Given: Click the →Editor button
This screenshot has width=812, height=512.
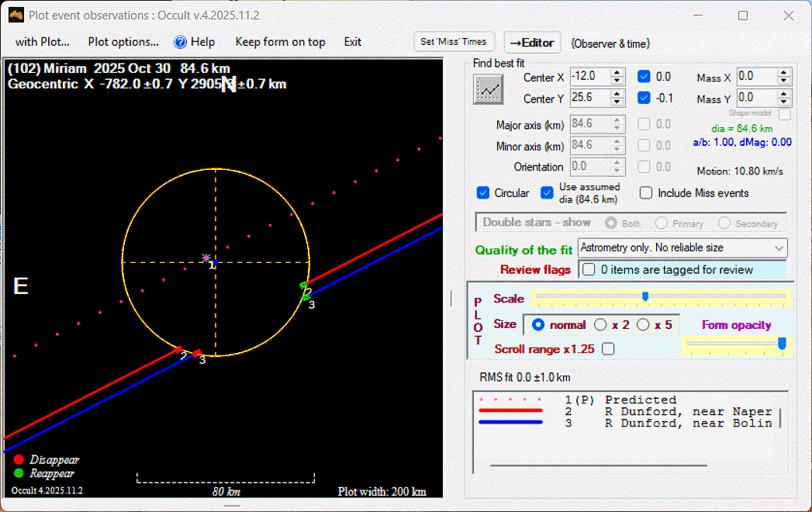Looking at the screenshot, I should coord(532,43).
